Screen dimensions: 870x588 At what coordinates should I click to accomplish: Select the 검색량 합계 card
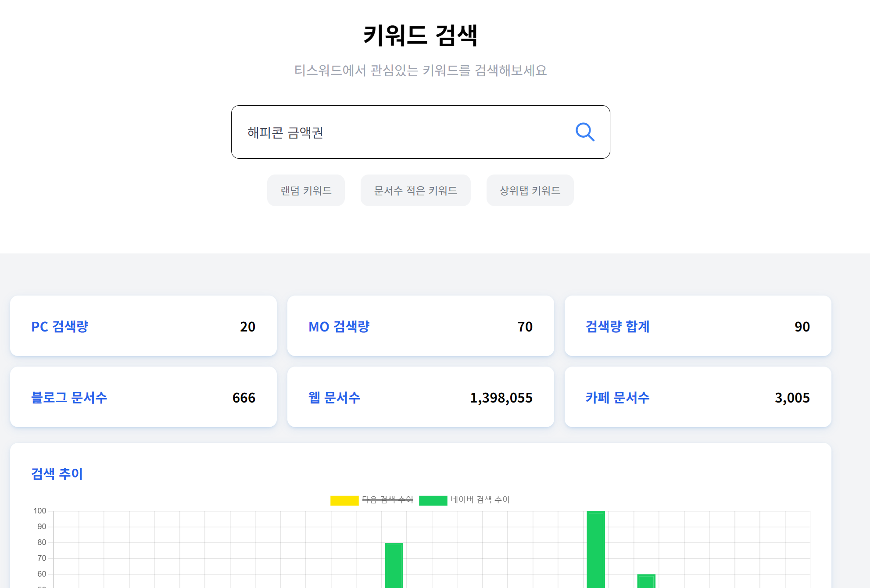point(698,326)
